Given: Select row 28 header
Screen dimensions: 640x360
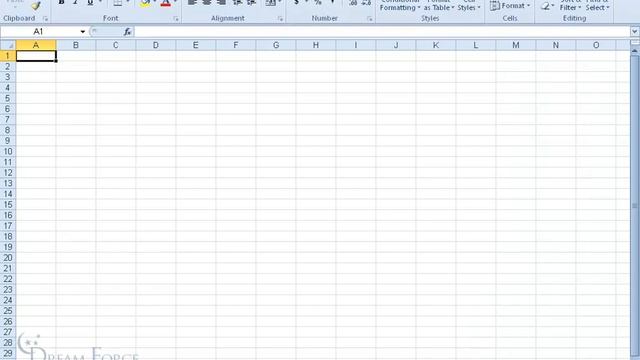Looking at the screenshot, I should tap(8, 342).
